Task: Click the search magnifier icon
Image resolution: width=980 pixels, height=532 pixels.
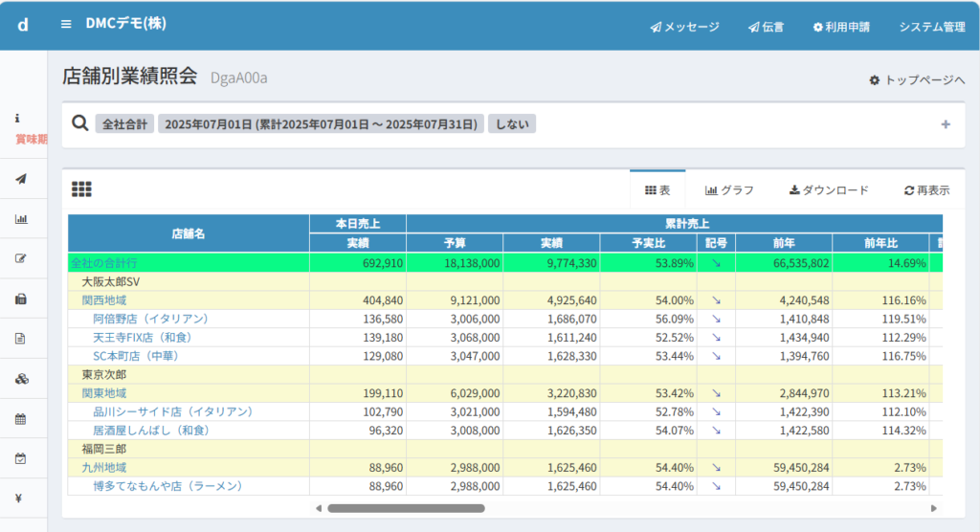Action: pos(80,123)
